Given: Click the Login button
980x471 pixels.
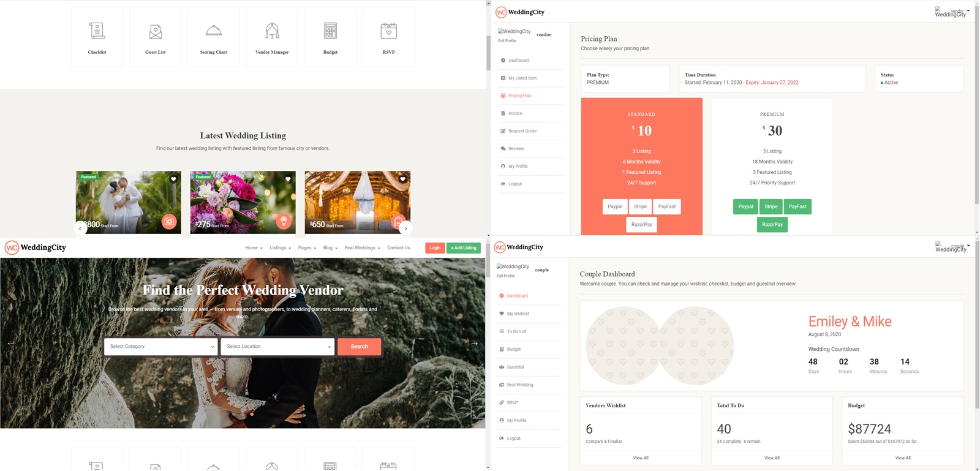Looking at the screenshot, I should tap(435, 248).
